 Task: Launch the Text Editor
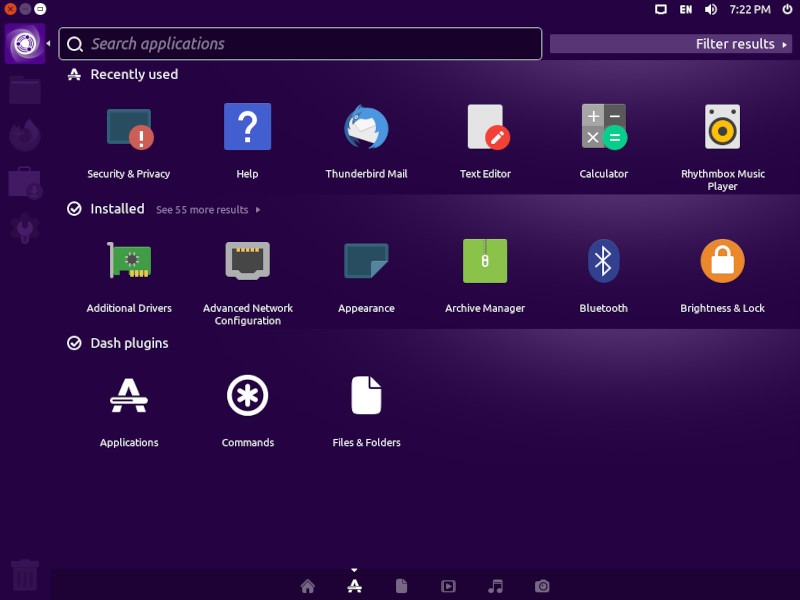(x=485, y=127)
